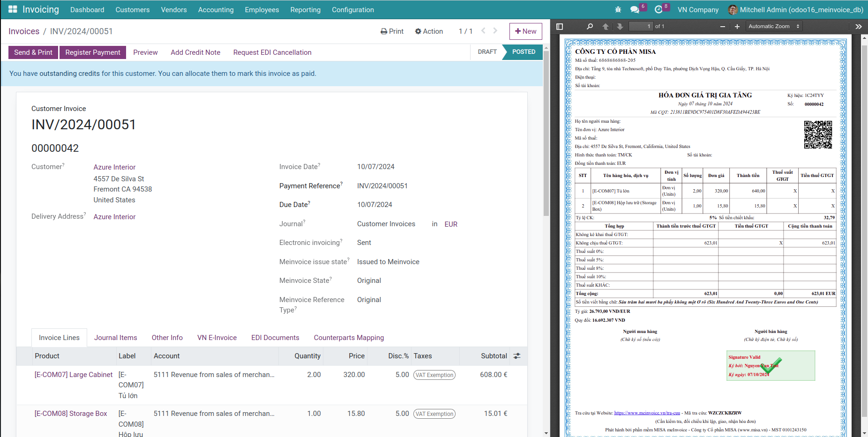This screenshot has height=437, width=868.
Task: Click the page number input field
Action: 641,26
